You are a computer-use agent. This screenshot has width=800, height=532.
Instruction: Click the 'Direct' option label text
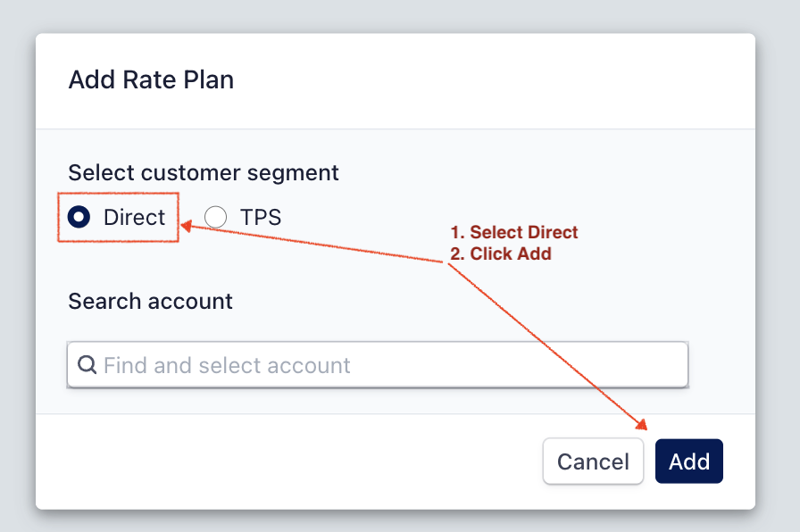point(134,217)
